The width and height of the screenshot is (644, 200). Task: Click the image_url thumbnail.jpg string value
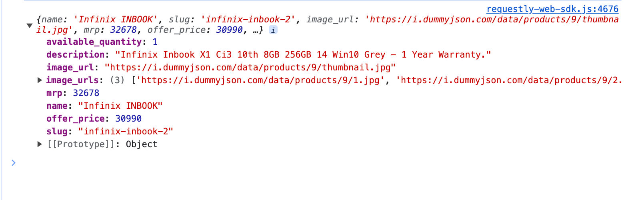click(x=250, y=67)
